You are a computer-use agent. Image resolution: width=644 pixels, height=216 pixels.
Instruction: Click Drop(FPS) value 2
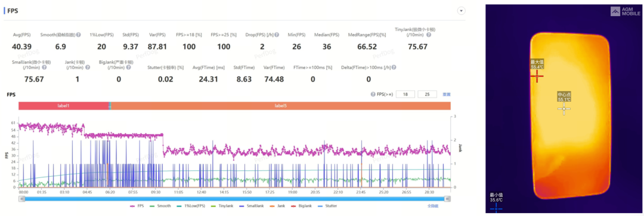click(x=262, y=46)
